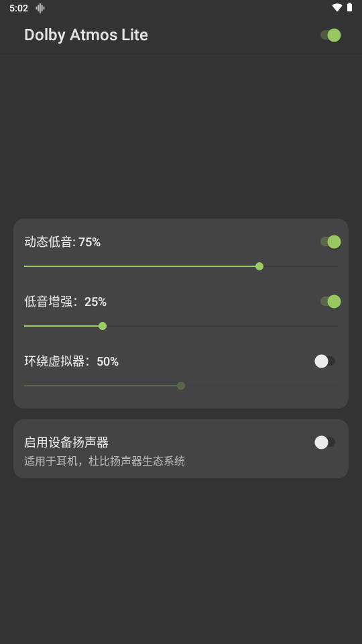Disable the 低音增强 switch
Image resolution: width=362 pixels, height=644 pixels.
point(330,301)
